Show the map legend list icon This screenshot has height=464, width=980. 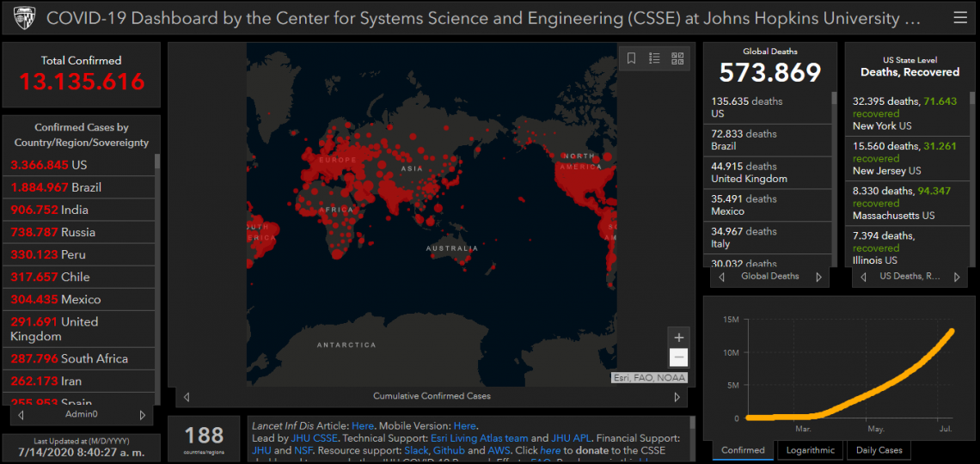coord(654,58)
